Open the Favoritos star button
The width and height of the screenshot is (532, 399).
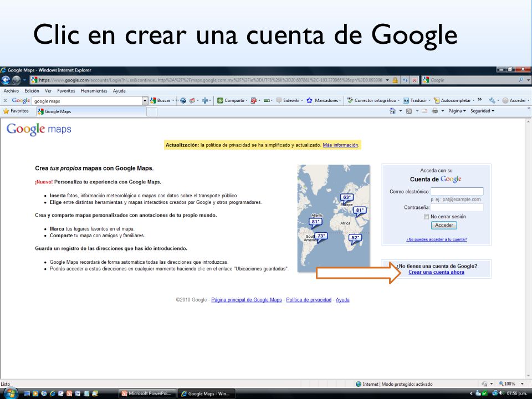16,111
